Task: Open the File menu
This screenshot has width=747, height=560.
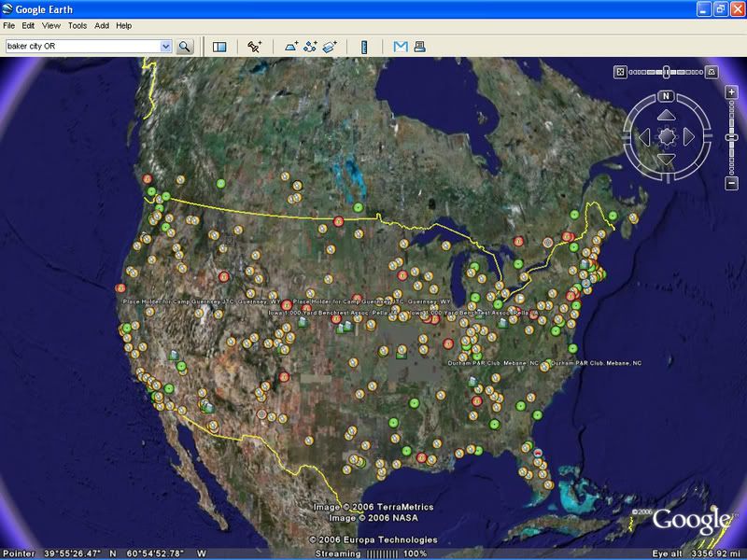Action: pos(8,26)
